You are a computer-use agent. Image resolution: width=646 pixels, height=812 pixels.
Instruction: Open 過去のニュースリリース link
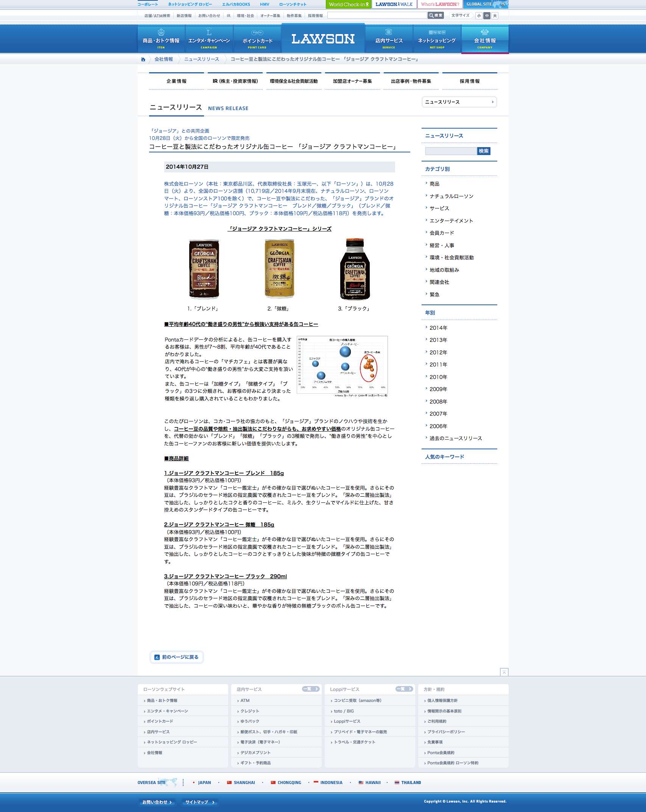click(x=456, y=438)
